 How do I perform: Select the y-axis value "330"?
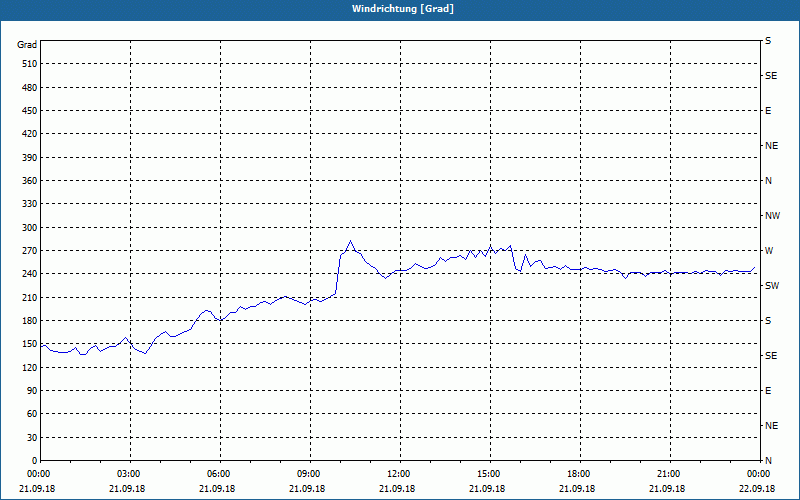(30, 204)
